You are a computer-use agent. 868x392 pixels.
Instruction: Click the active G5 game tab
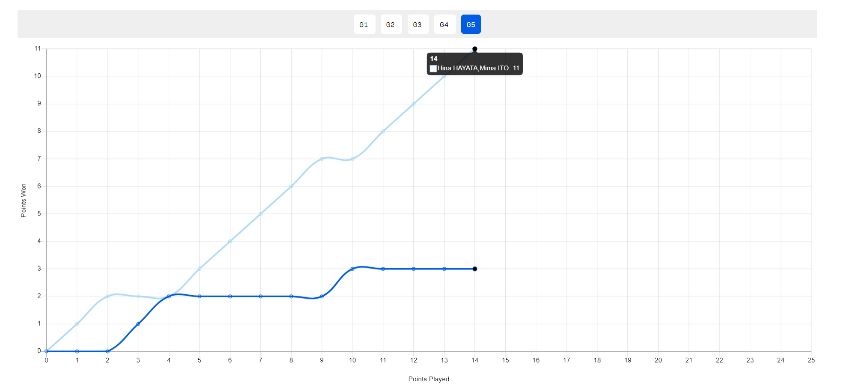tap(471, 24)
